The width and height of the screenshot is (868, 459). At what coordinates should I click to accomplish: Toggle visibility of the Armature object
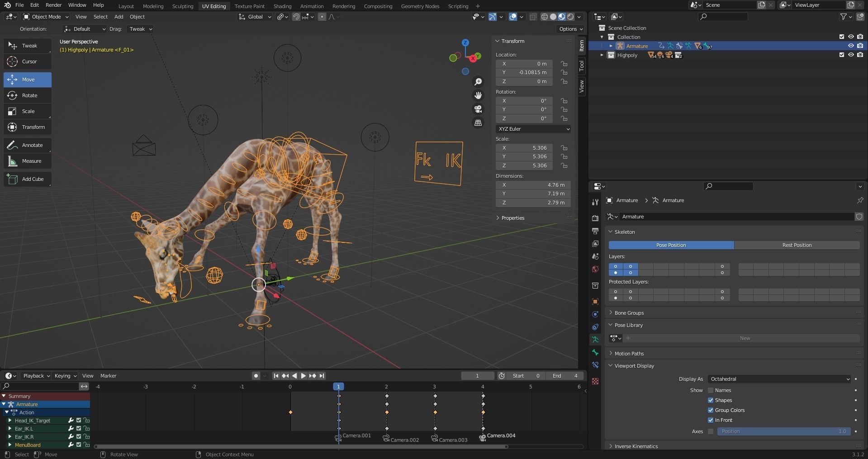point(851,46)
